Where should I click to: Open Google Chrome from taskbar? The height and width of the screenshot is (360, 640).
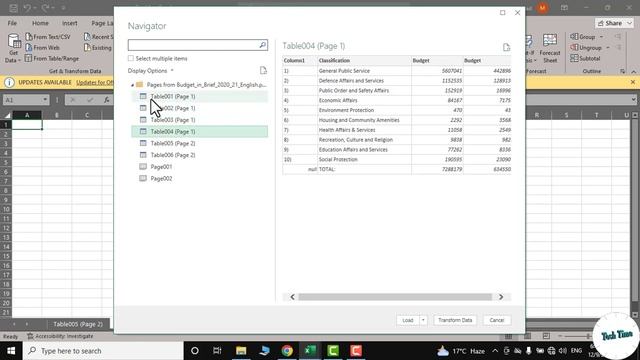coord(287,351)
